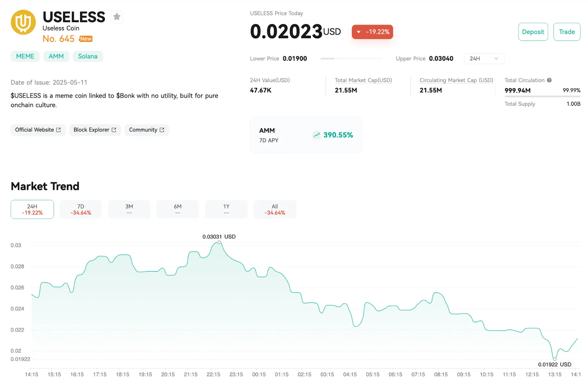This screenshot has width=588, height=379.
Task: Click the -19.22% price change badge
Action: (372, 32)
